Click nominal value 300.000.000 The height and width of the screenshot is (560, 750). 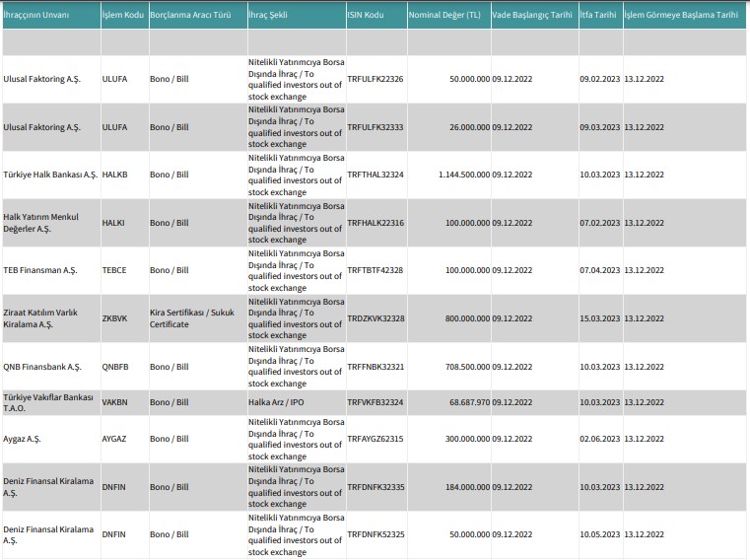468,439
